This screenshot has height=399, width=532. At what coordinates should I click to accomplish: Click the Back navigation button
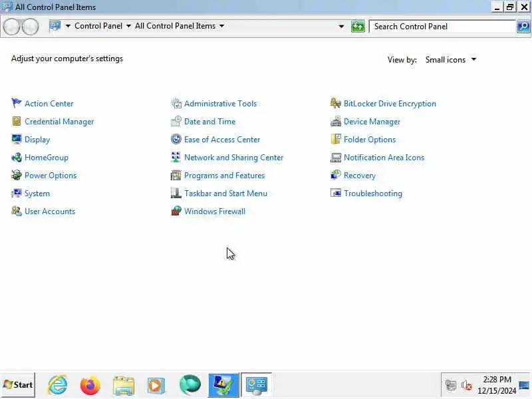click(11, 27)
